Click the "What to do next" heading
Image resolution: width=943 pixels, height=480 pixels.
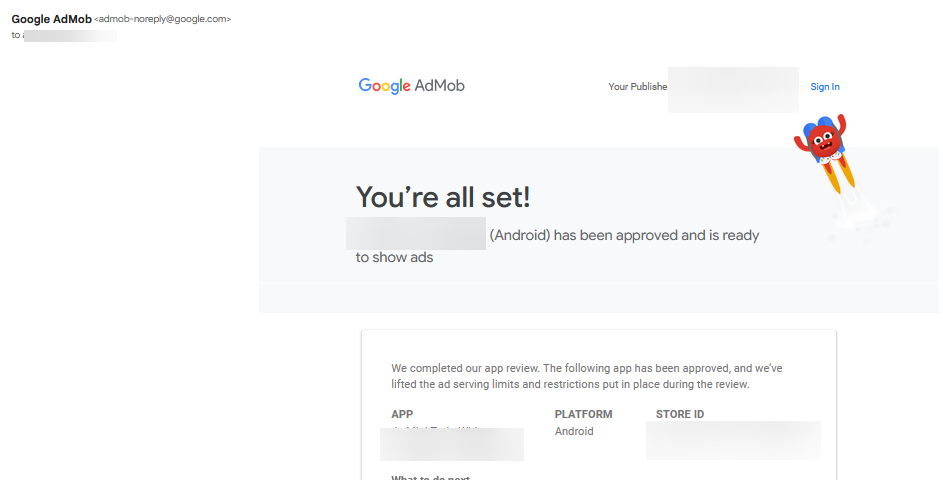pyautogui.click(x=431, y=478)
